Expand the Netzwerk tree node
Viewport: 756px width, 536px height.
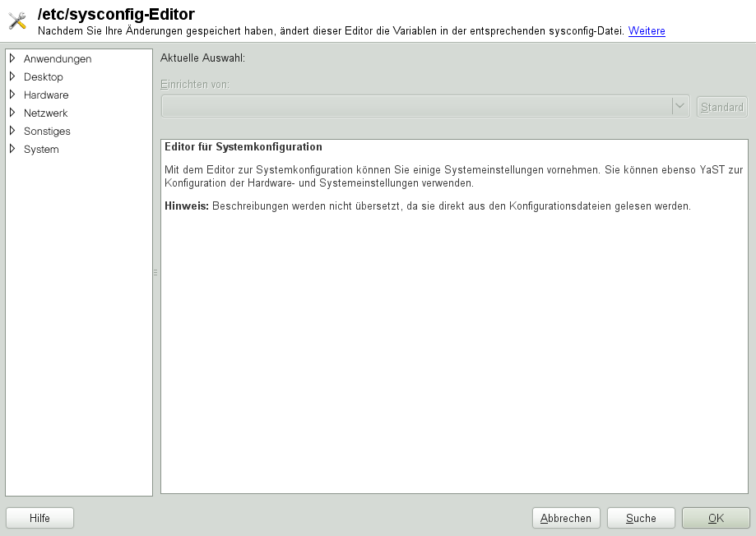coord(12,113)
